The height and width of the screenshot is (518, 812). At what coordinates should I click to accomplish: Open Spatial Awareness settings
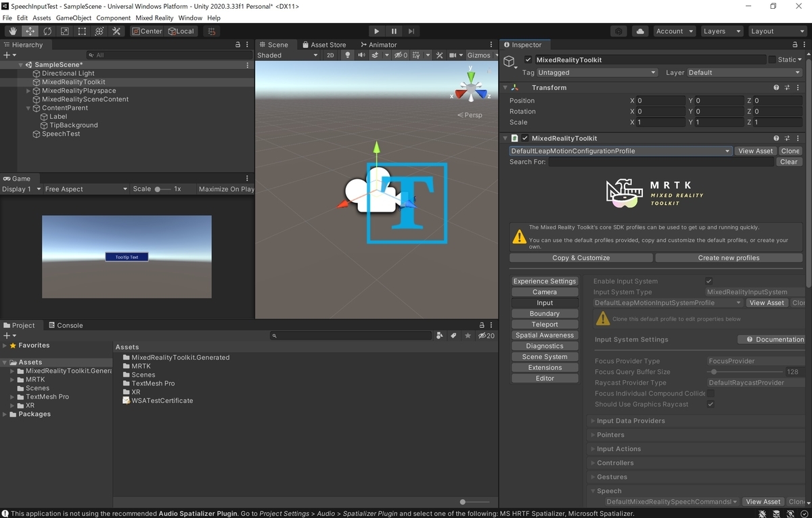(545, 335)
